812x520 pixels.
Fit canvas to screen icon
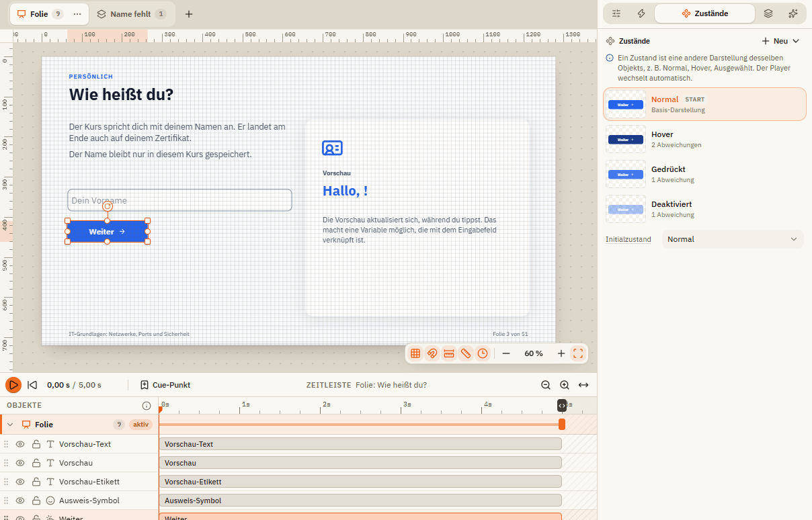point(578,353)
